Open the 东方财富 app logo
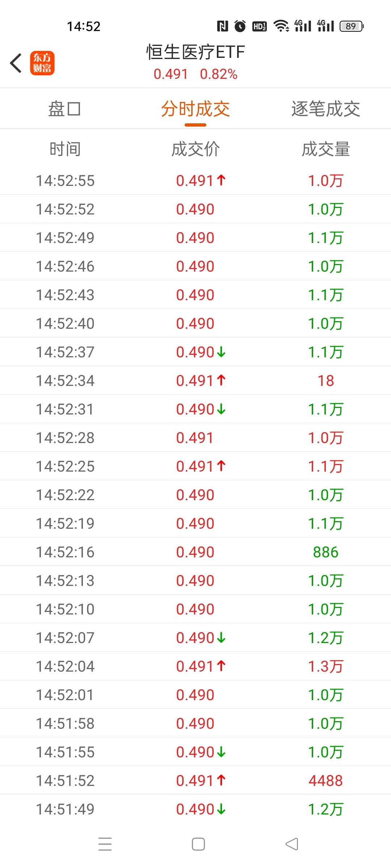 42,63
